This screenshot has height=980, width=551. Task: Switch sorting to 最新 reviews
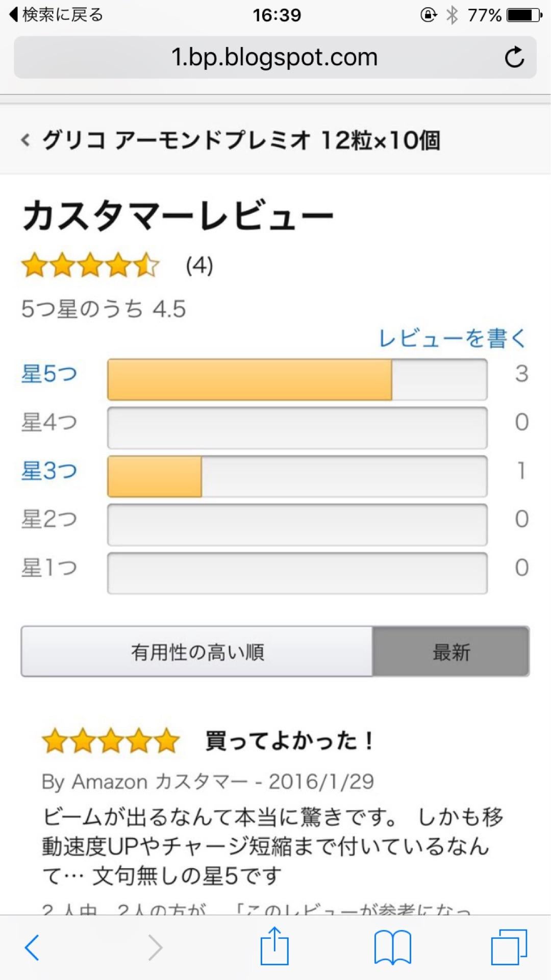451,651
